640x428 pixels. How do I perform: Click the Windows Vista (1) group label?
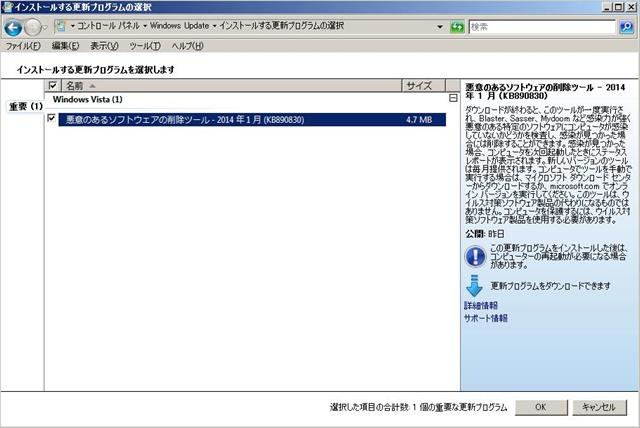click(87, 99)
